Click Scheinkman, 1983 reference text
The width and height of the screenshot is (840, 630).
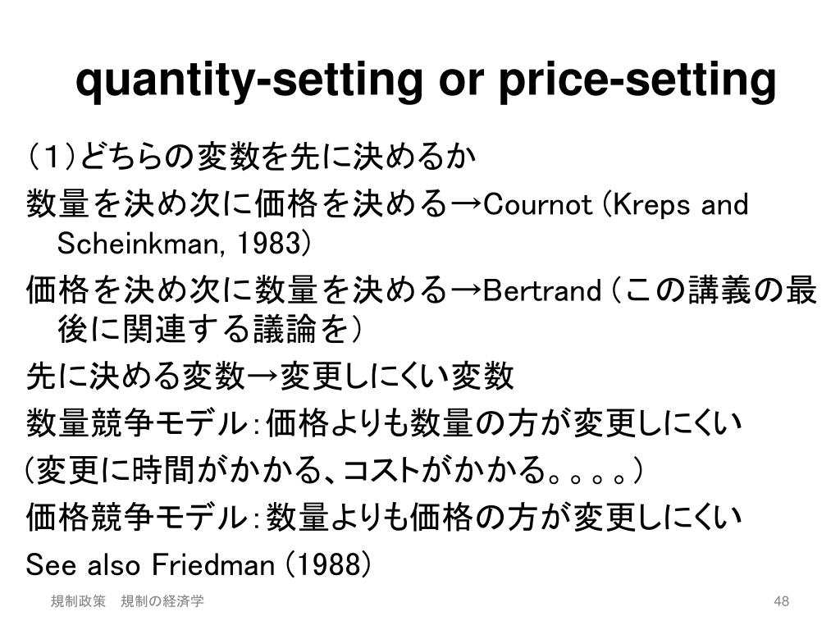pyautogui.click(x=184, y=244)
